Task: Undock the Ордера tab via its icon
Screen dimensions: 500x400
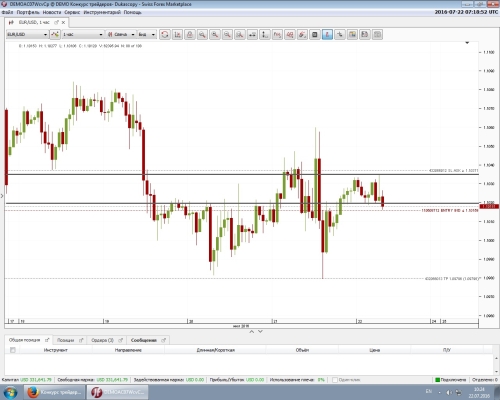Action: tap(120, 340)
